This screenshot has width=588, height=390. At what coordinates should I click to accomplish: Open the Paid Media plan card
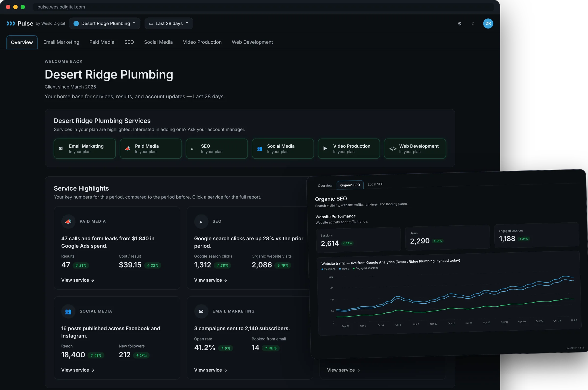[151, 149]
